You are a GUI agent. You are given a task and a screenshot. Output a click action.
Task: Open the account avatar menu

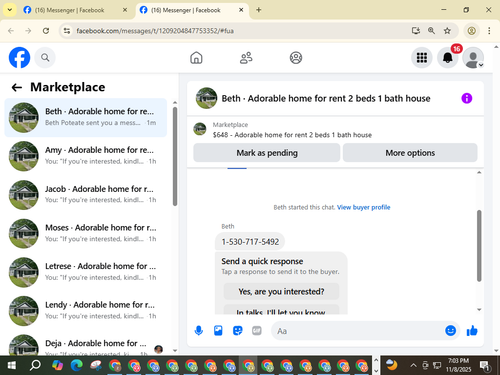click(473, 58)
